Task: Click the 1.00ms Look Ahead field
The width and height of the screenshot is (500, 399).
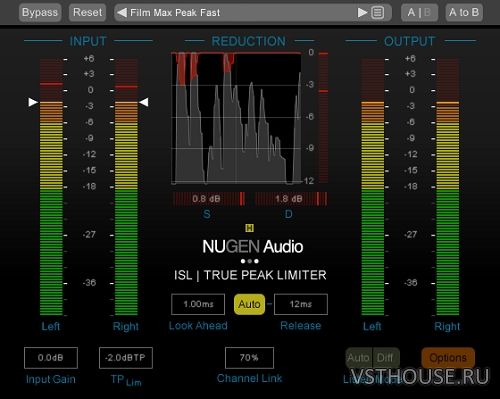Action: click(x=198, y=304)
